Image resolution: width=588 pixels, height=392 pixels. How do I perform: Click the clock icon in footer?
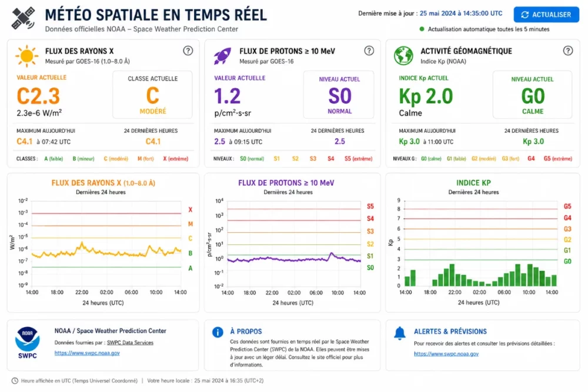pos(15,381)
